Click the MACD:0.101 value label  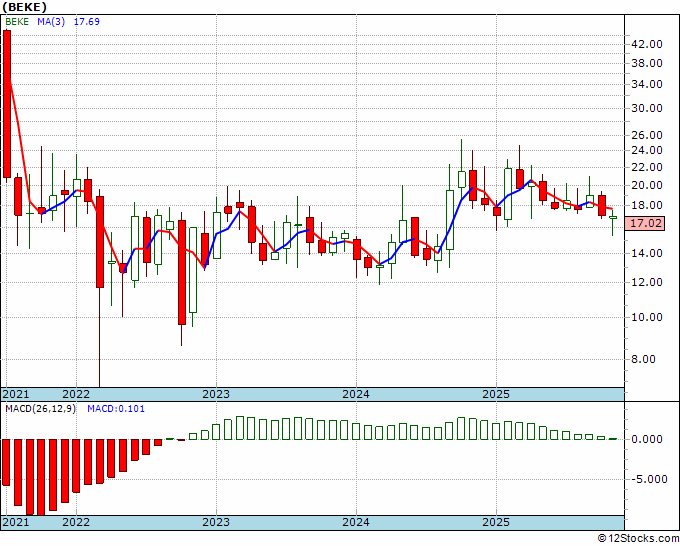(x=116, y=409)
